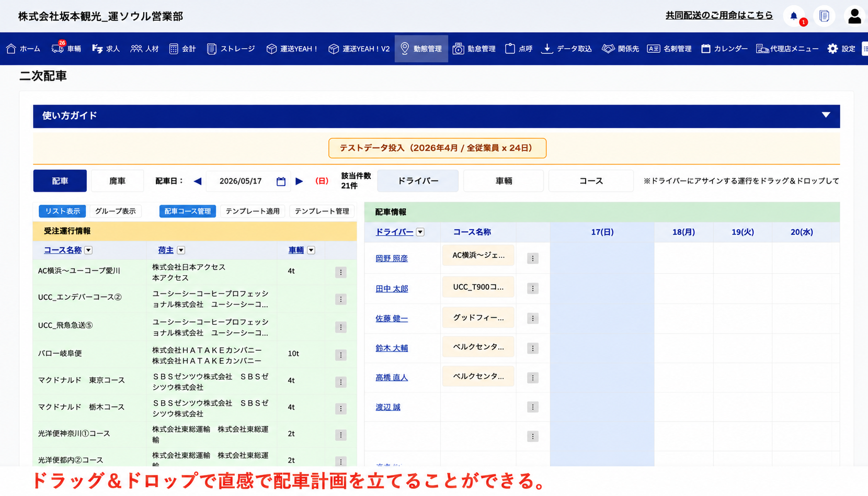Viewport: 868px width, 496px height.
Task: Click the テンプレート管理 button
Action: pos(322,211)
